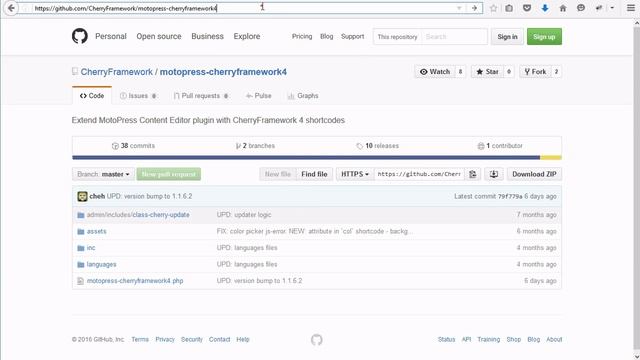Open the Personal menu item
Screen dimensions: 640x360
click(111, 36)
